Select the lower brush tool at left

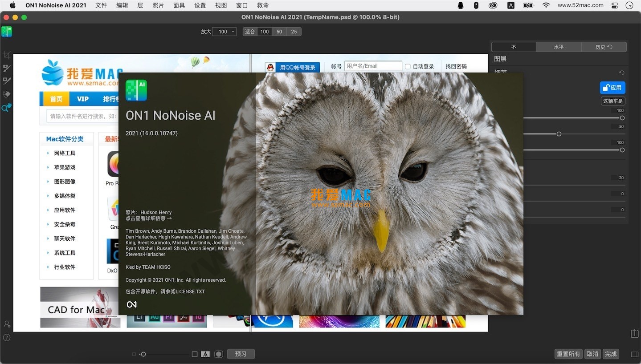coord(6,81)
